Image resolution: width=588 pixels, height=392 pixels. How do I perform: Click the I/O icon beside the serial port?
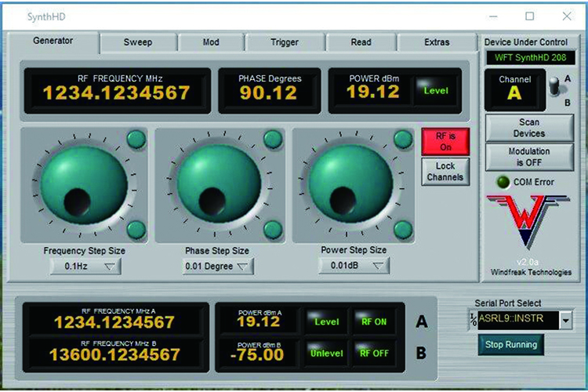coord(474,320)
